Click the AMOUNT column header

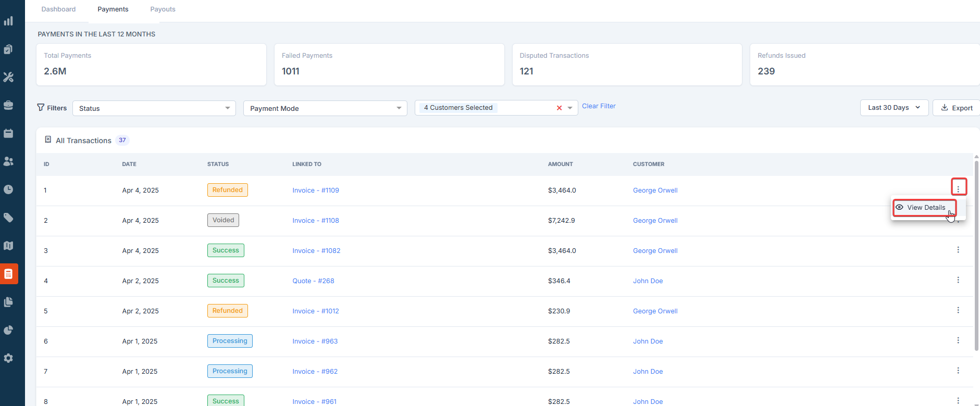click(x=560, y=164)
